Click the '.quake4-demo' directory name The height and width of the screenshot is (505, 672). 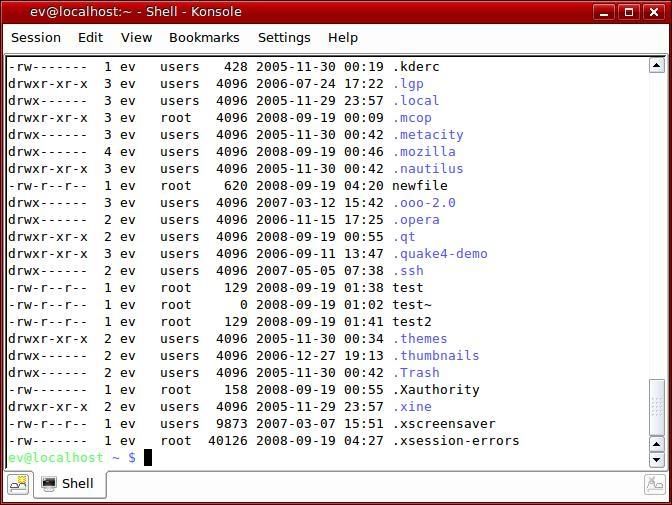pyautogui.click(x=440, y=254)
